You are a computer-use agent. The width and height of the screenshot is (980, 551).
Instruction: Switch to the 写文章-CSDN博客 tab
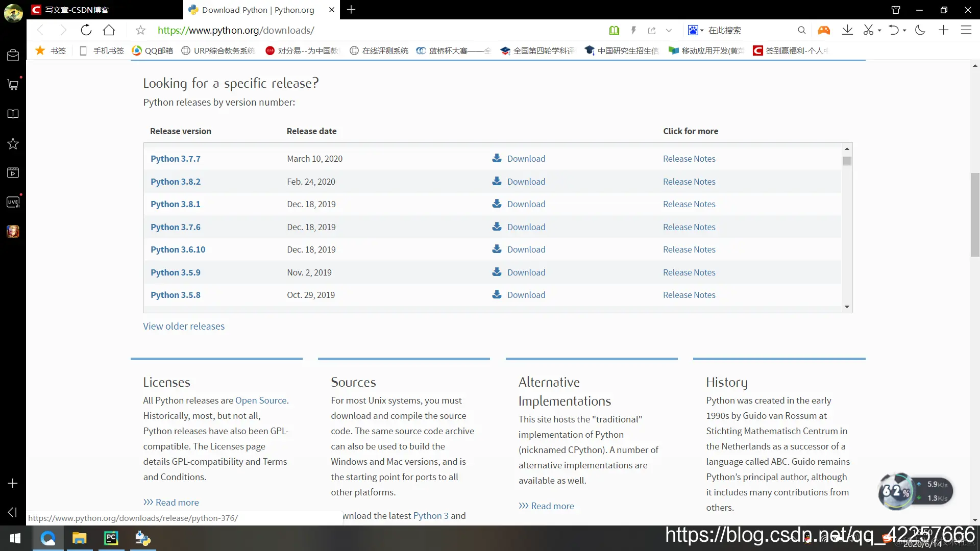click(77, 10)
